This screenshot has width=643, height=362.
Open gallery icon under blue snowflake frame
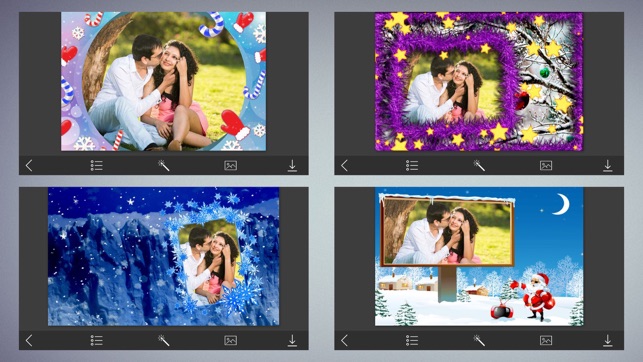231,340
